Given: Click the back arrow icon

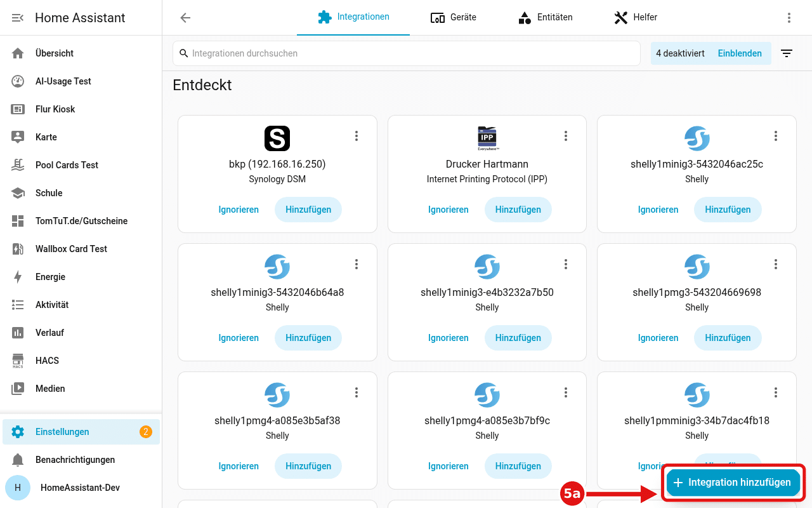Looking at the screenshot, I should (x=185, y=18).
